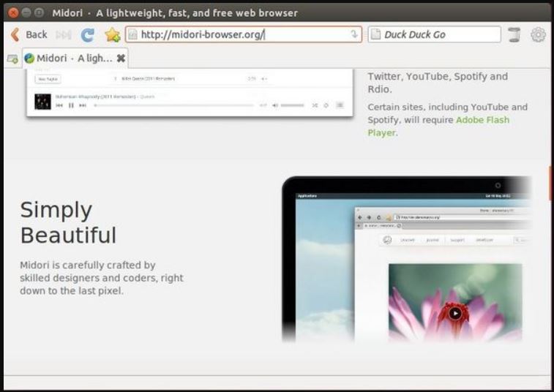Focus the midori-browser.org URL field

tap(244, 34)
